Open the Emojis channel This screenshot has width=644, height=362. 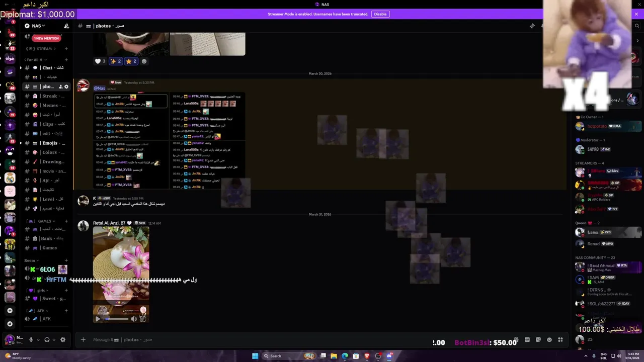coord(47,143)
